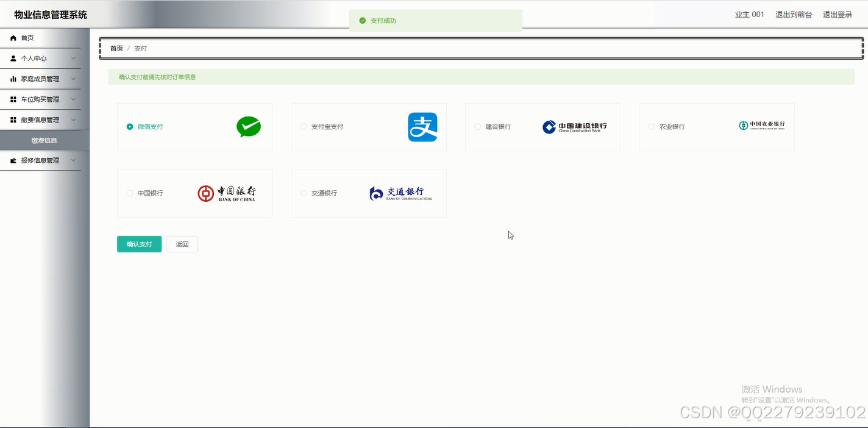
Task: Click the 支付成功 notification text
Action: pos(383,21)
